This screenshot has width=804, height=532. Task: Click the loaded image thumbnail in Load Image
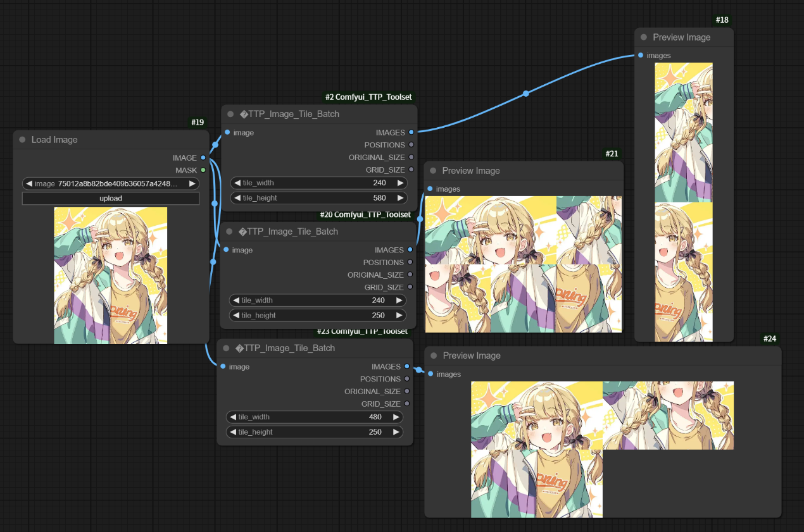(x=111, y=275)
